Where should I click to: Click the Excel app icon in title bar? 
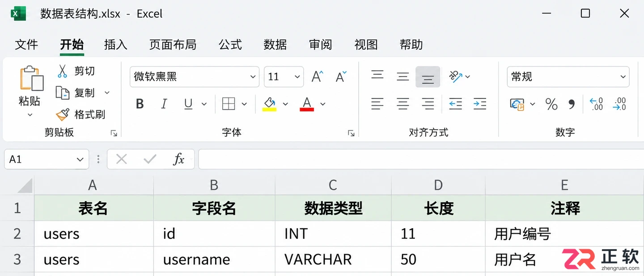[18, 13]
